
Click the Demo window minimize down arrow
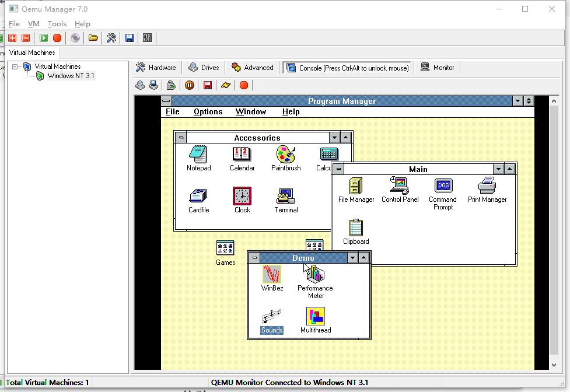[352, 258]
